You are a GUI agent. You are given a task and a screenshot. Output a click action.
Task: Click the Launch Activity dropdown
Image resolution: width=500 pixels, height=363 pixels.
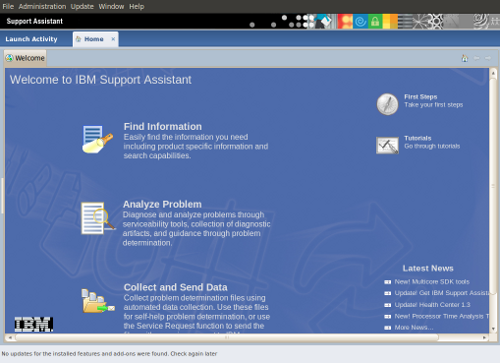31,39
